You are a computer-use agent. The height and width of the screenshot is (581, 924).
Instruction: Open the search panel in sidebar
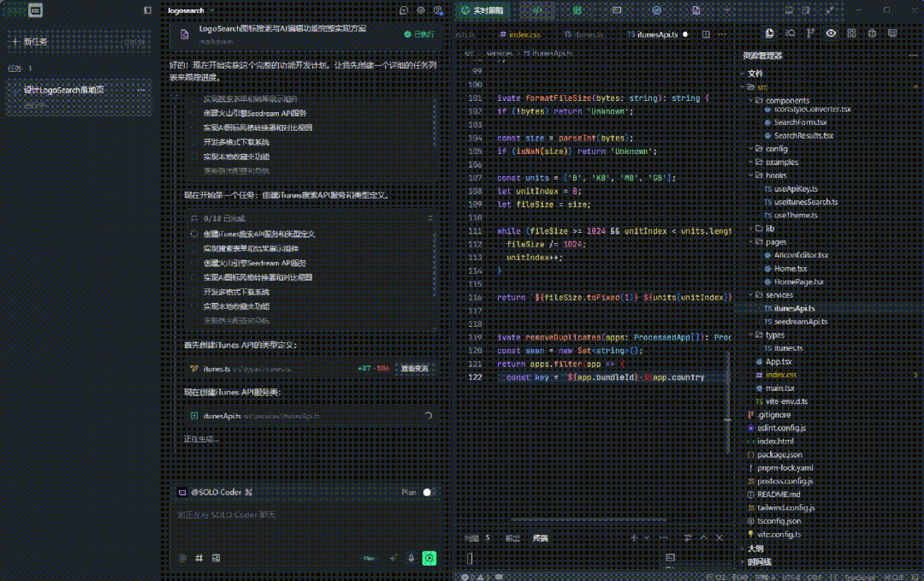791,33
